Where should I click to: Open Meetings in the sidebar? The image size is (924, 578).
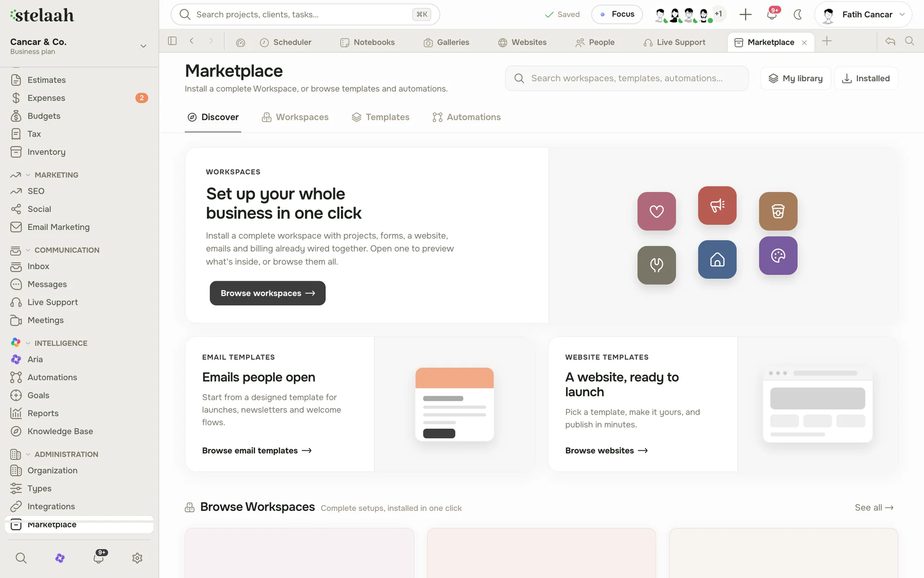[x=79, y=320]
